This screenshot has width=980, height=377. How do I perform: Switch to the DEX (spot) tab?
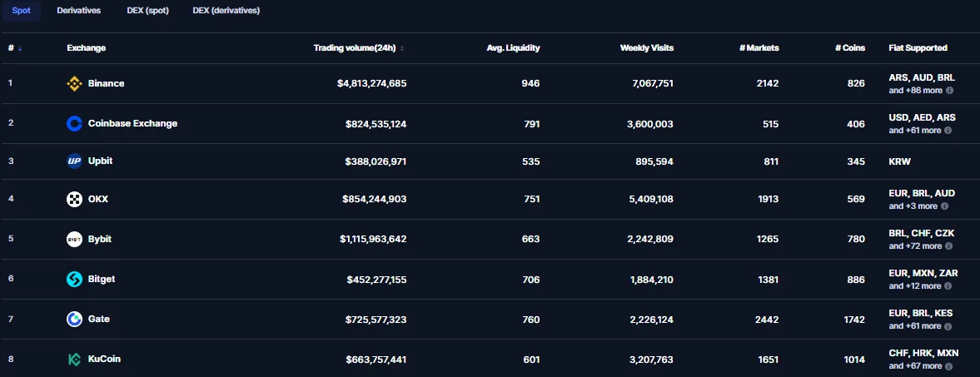pyautogui.click(x=147, y=11)
